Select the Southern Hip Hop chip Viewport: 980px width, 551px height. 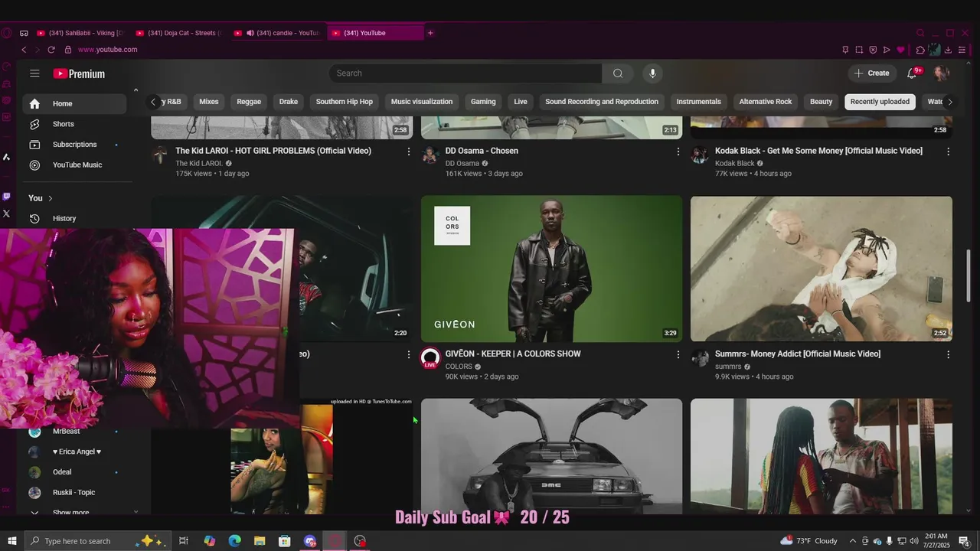[x=345, y=102]
